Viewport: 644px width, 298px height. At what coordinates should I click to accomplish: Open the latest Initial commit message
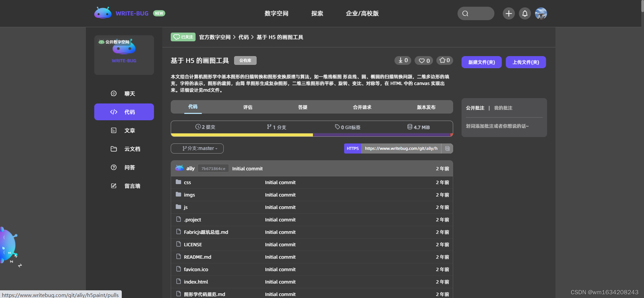pyautogui.click(x=248, y=169)
